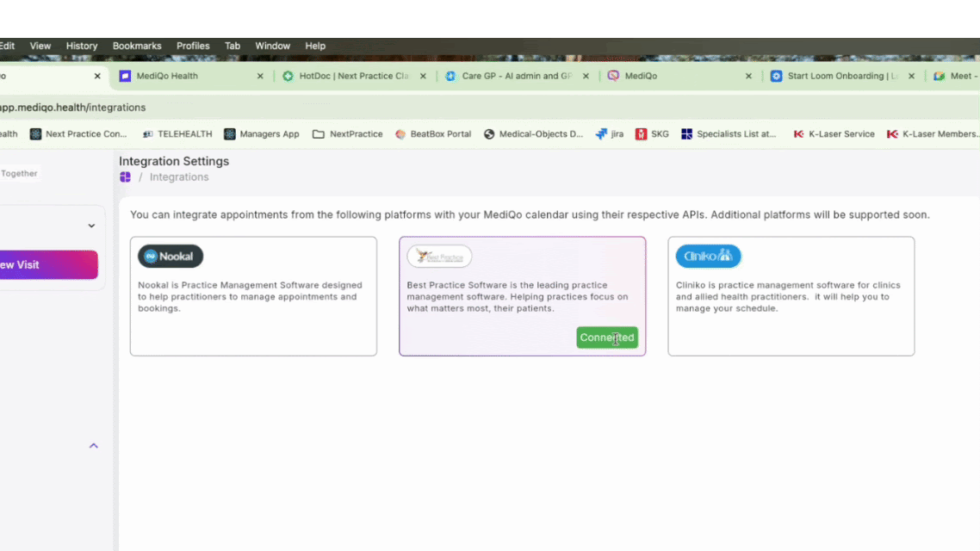Close the Start Loom Onboarding tab

click(911, 77)
